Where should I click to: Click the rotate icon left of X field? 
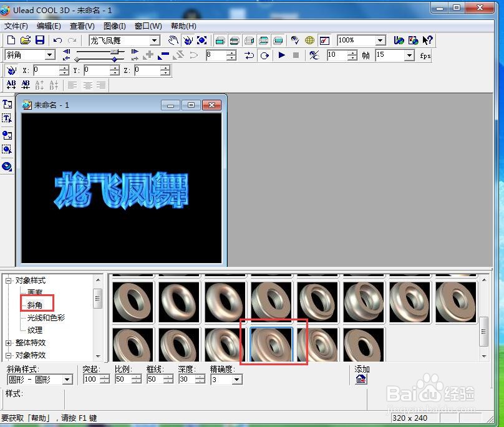click(x=11, y=70)
